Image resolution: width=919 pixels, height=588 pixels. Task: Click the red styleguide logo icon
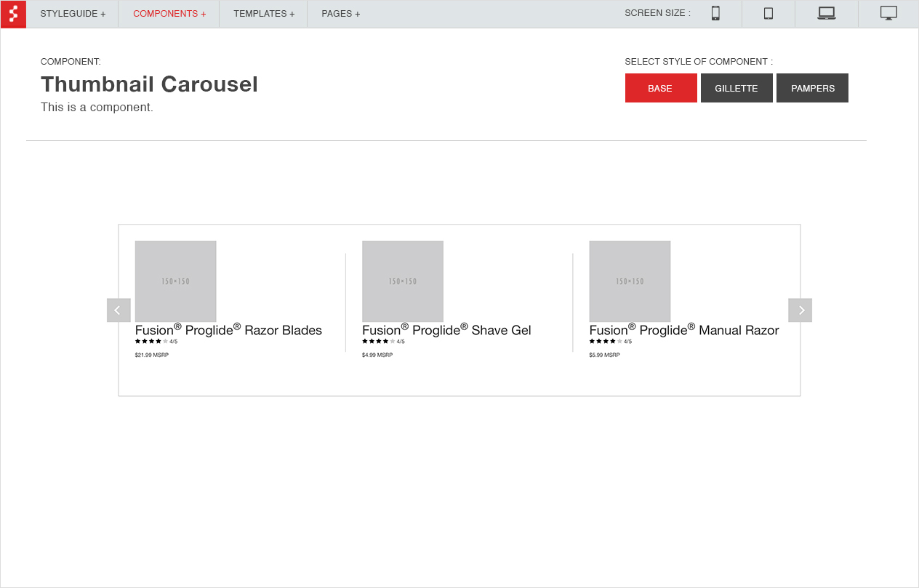13,14
